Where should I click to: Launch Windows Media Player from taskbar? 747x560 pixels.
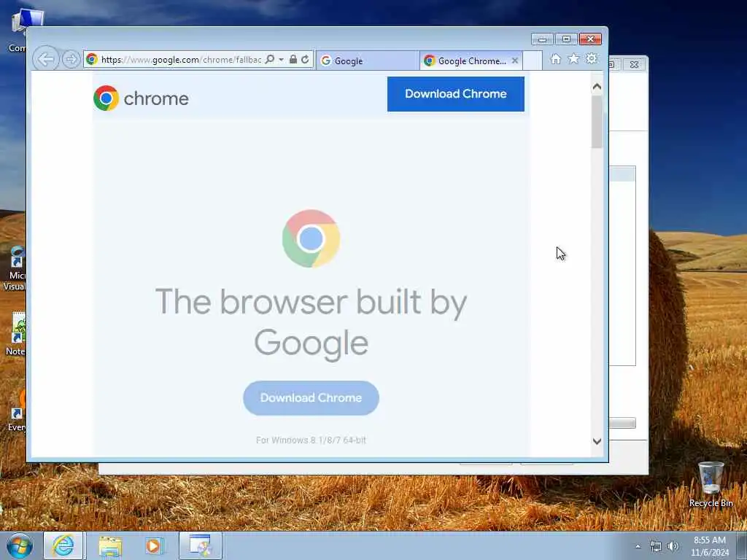[154, 545]
